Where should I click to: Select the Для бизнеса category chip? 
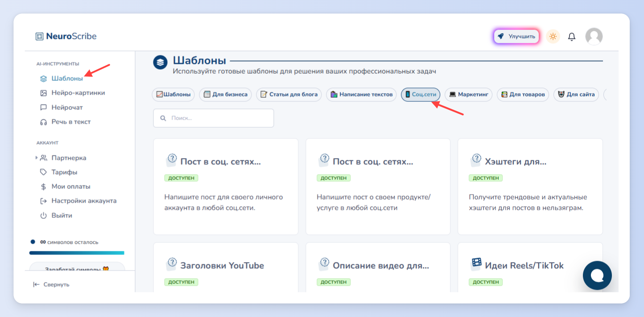tap(225, 94)
